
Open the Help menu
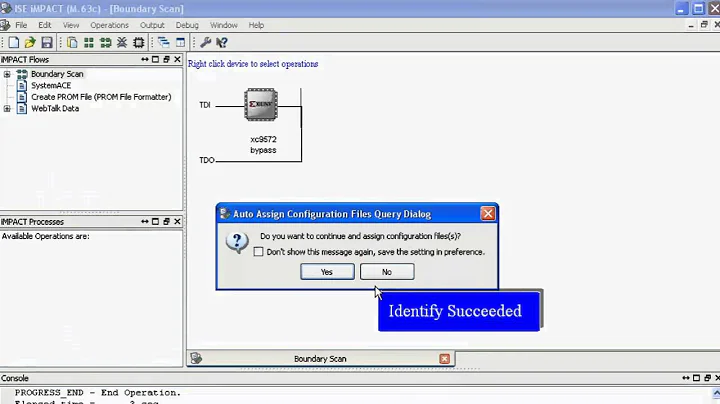(x=256, y=25)
